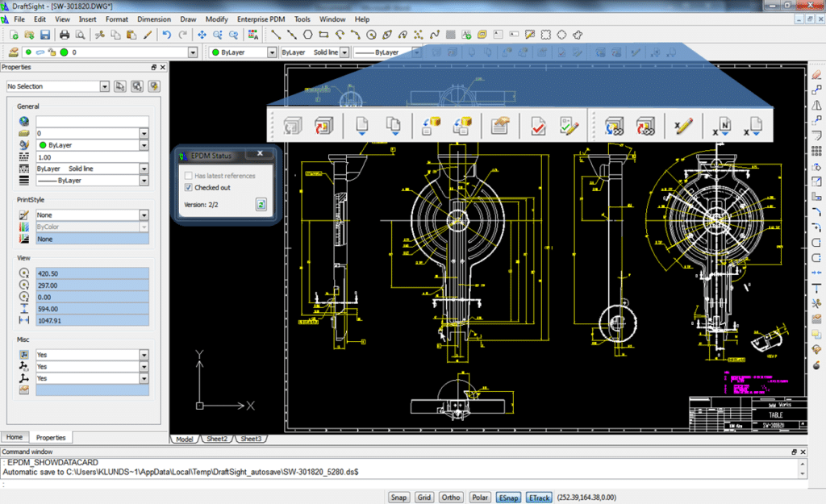Select the Rectangle drawing tool
The width and height of the screenshot is (826, 504).
322,35
